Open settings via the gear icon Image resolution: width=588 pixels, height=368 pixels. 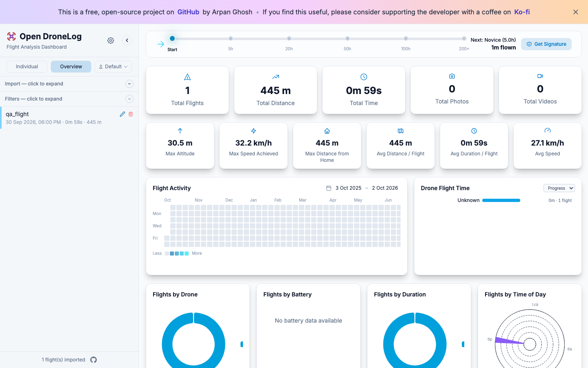click(111, 40)
